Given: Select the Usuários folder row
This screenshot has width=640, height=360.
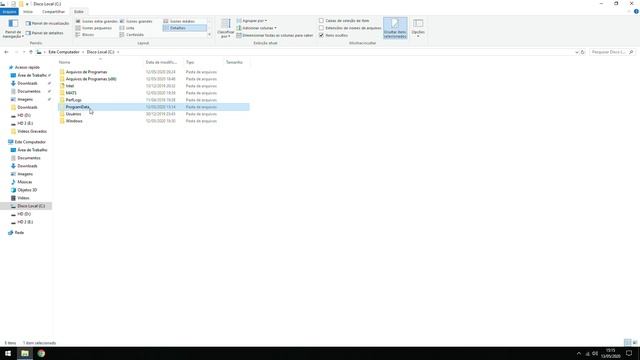Looking at the screenshot, I should point(73,114).
